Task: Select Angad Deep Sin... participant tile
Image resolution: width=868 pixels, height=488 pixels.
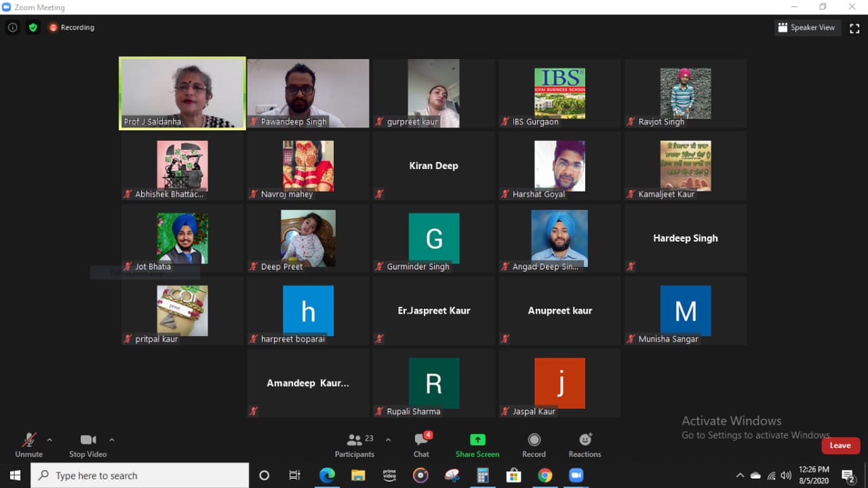Action: coord(560,238)
